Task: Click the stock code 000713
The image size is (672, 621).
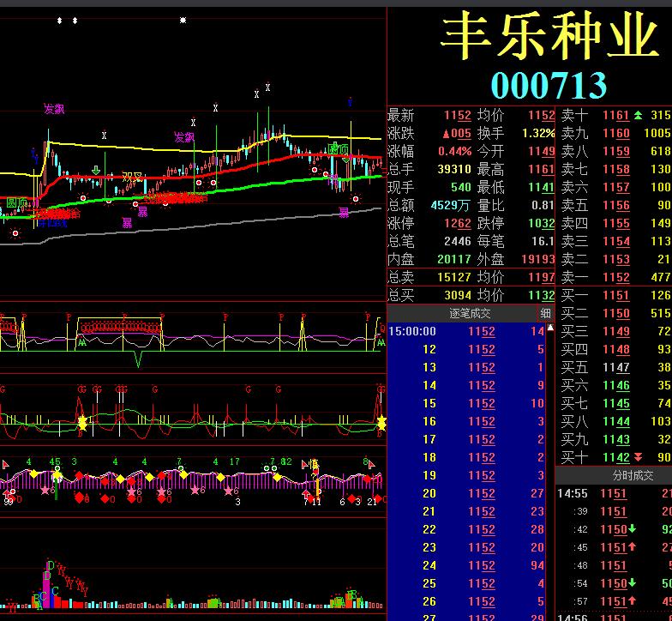Action: [x=549, y=85]
